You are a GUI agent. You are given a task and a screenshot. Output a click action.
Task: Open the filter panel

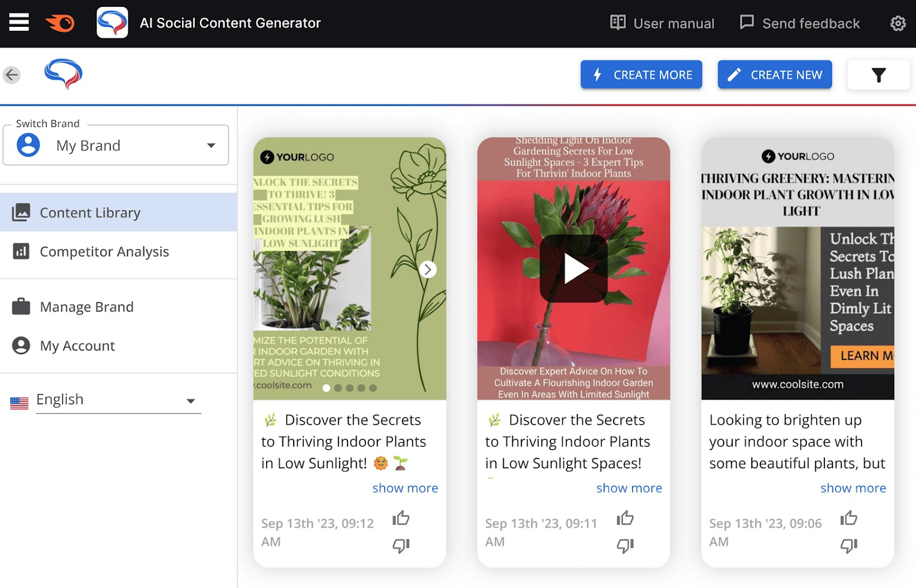pyautogui.click(x=879, y=74)
